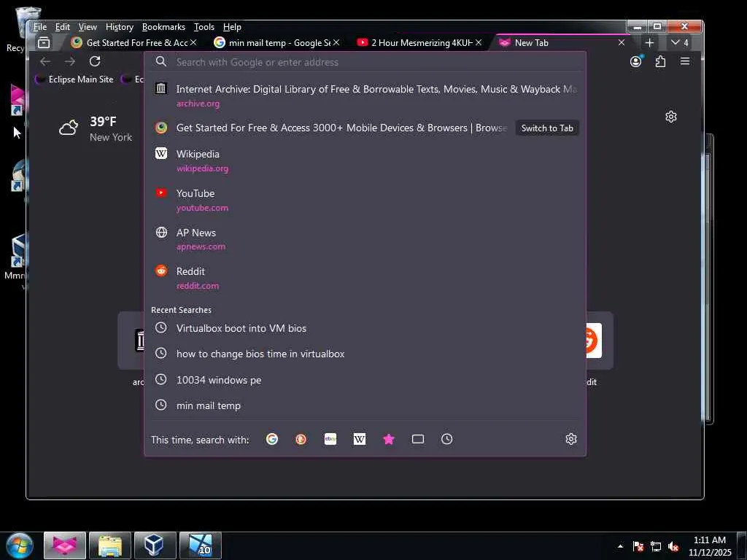Open the Help menu
This screenshot has width=747, height=560.
pyautogui.click(x=232, y=27)
